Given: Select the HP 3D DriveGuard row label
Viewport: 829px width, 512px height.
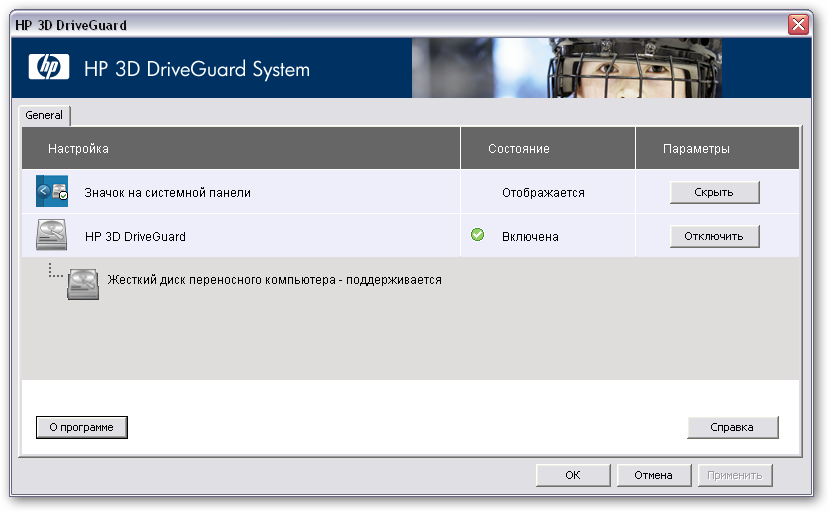Looking at the screenshot, I should [x=135, y=236].
